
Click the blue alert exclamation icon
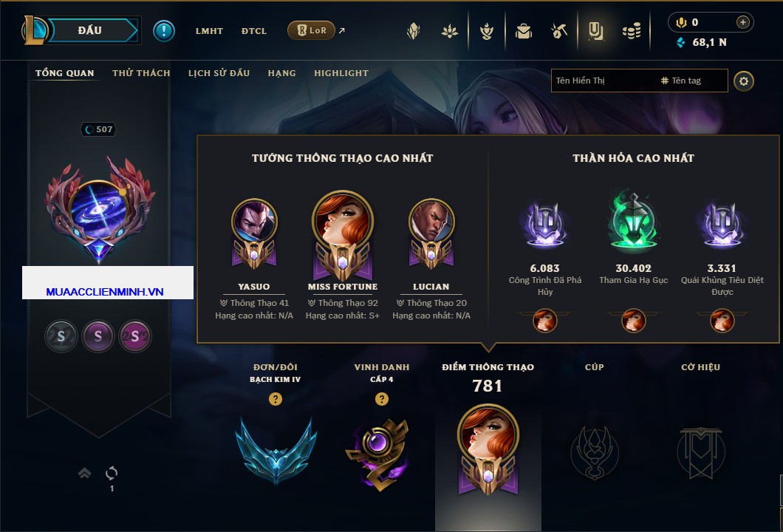point(164,31)
